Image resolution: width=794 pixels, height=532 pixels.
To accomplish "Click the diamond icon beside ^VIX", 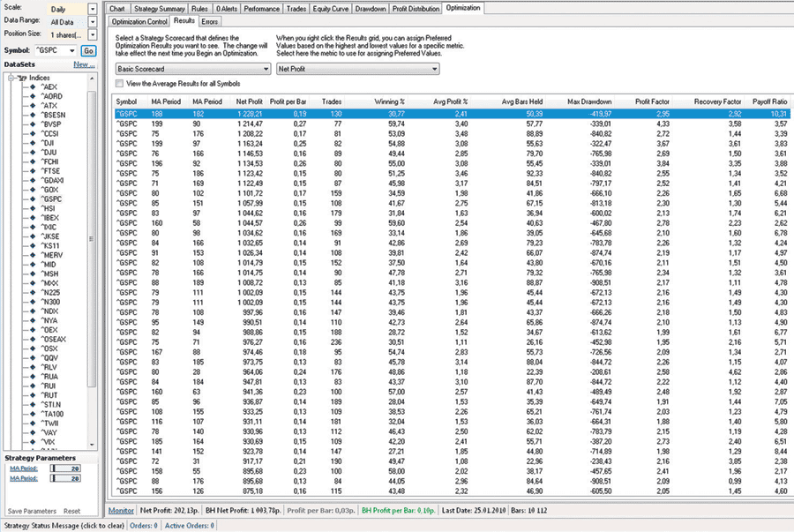I will click(33, 442).
